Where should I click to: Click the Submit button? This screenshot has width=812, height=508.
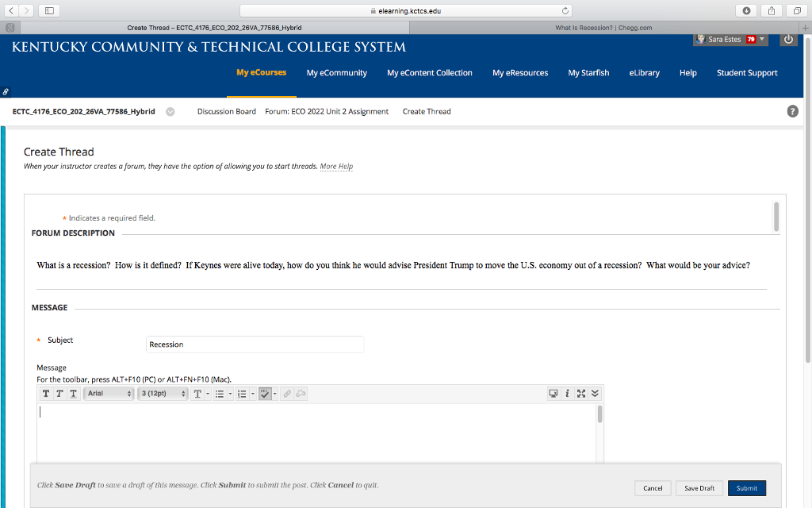pos(746,487)
